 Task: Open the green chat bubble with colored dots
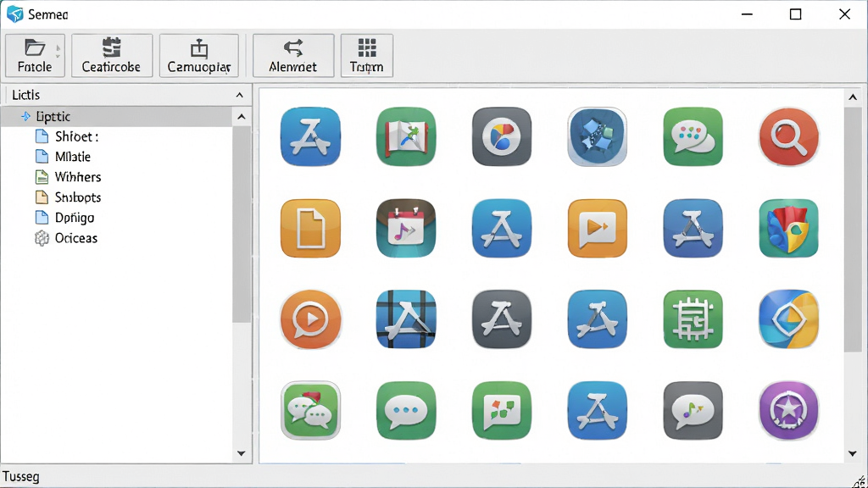coord(693,136)
